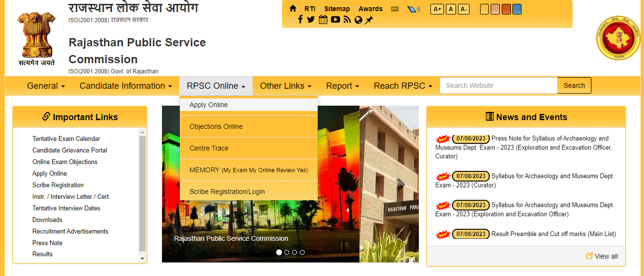Choose Scribe Registration/Login menu item

[249, 192]
